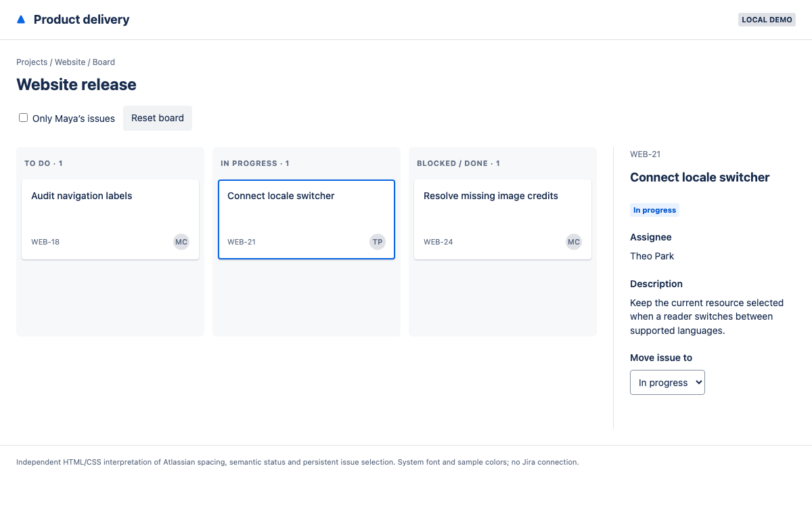Open the Audit navigation labels card
Viewport: 812px width, 508px height.
coord(110,219)
